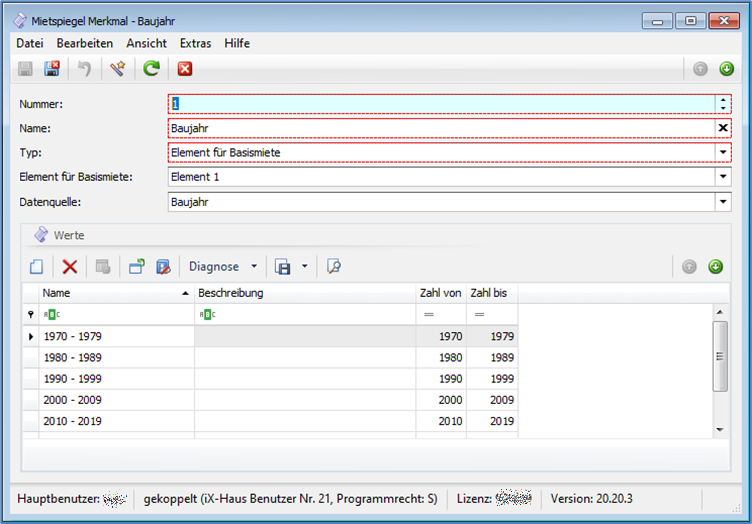Delete entry with red X in Werte toolbar

pos(70,267)
